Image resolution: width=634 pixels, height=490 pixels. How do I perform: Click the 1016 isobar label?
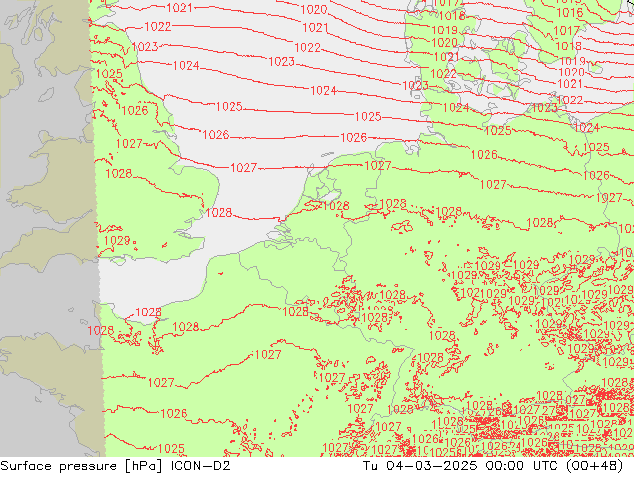click(570, 13)
